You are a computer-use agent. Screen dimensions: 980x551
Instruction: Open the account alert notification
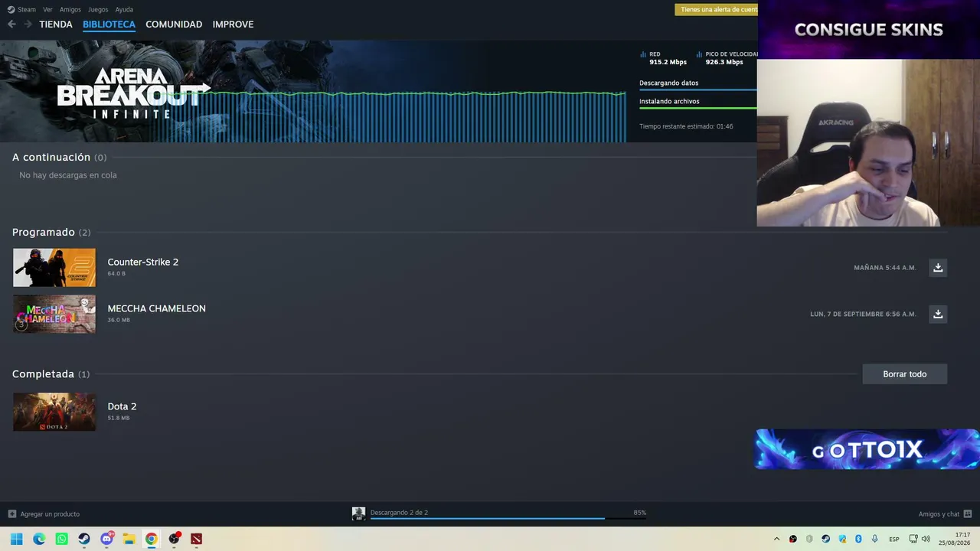click(717, 9)
